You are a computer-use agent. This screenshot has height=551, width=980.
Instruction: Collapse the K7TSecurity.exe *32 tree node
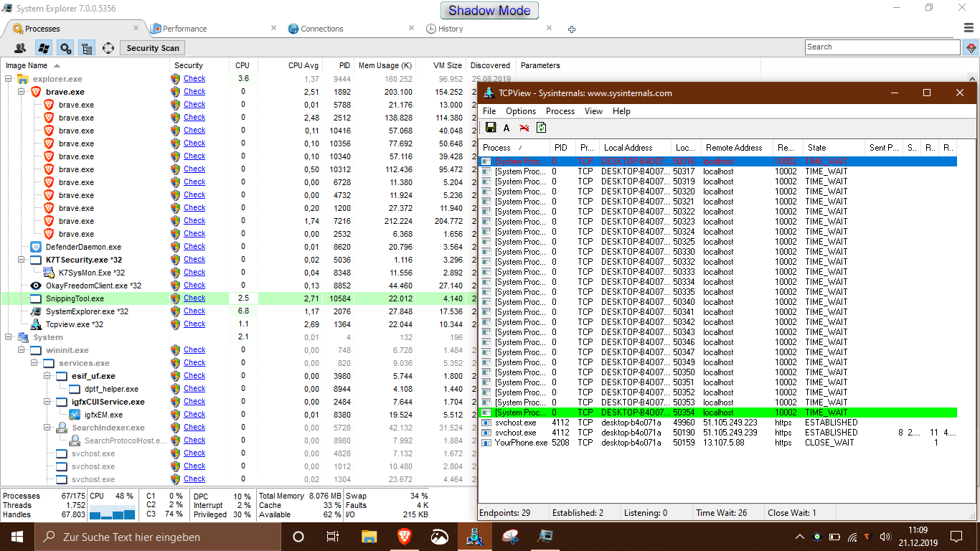click(22, 260)
